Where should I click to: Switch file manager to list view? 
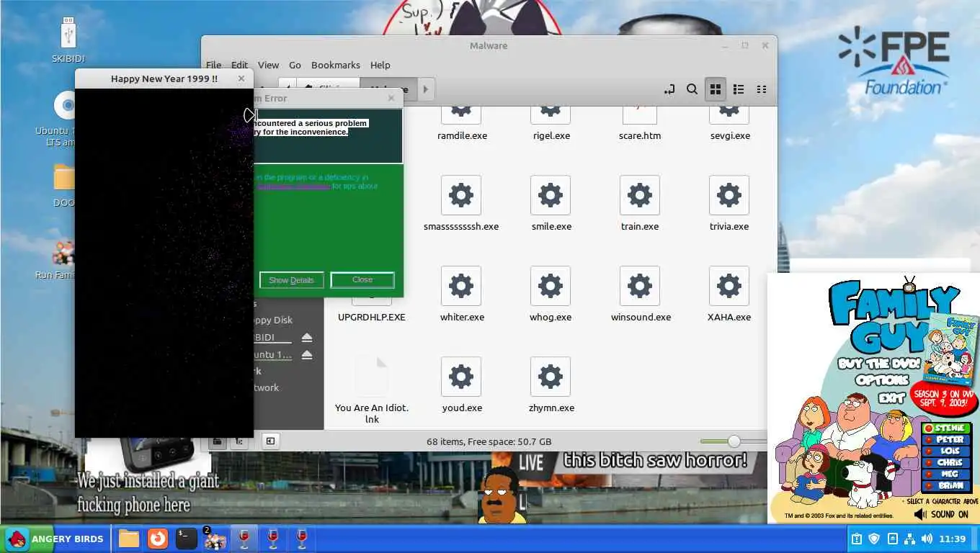739,89
